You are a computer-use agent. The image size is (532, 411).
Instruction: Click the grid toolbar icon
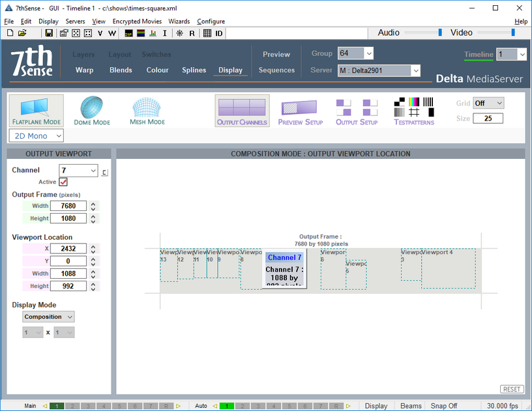(x=207, y=33)
